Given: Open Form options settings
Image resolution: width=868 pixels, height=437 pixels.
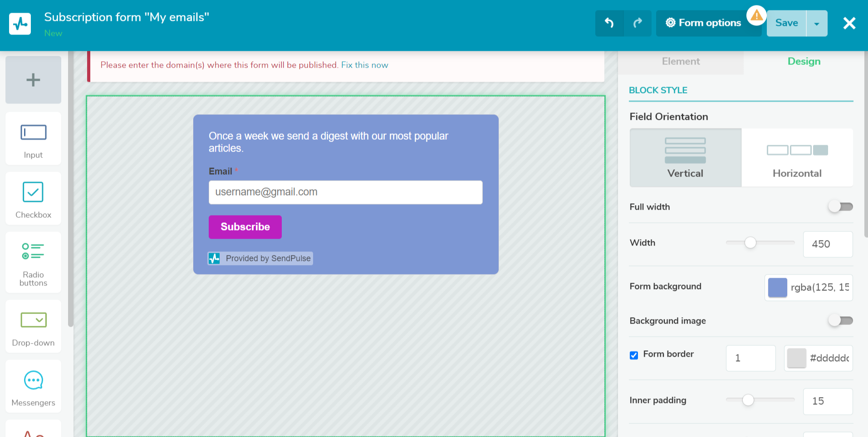Looking at the screenshot, I should click(703, 23).
